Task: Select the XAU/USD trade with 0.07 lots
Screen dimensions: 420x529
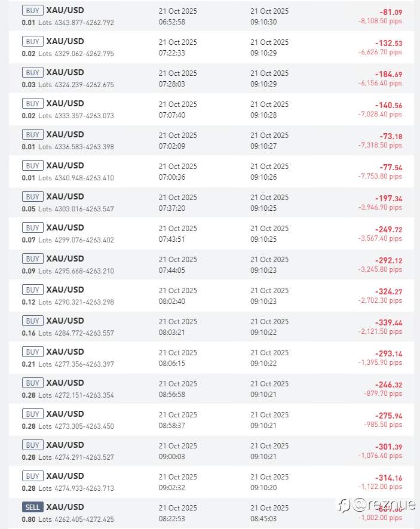Action: 65,228
